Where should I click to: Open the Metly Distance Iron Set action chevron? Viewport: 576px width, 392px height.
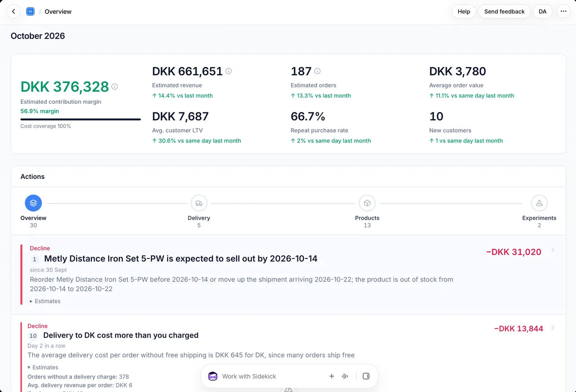click(553, 250)
